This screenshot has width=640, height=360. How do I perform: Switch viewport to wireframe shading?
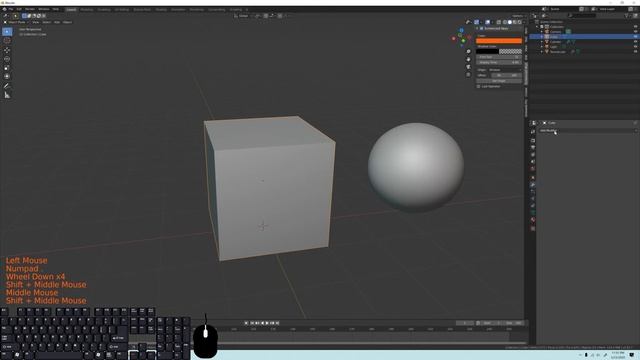pos(505,22)
